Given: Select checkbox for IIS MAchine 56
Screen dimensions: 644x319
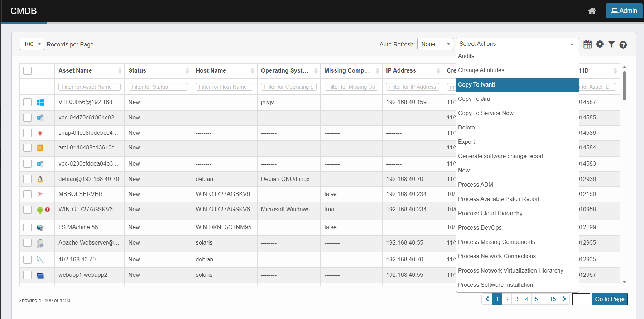Looking at the screenshot, I should 28,227.
